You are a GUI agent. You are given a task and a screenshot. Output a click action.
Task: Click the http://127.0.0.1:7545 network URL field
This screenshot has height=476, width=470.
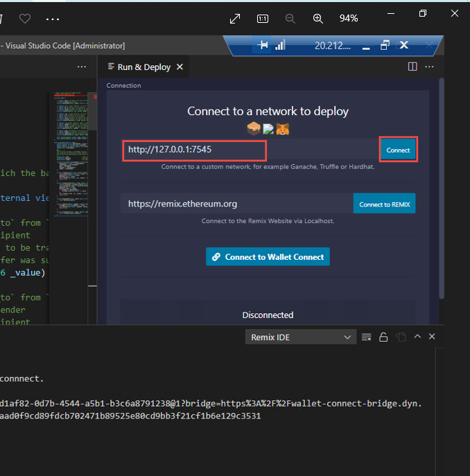tap(194, 150)
